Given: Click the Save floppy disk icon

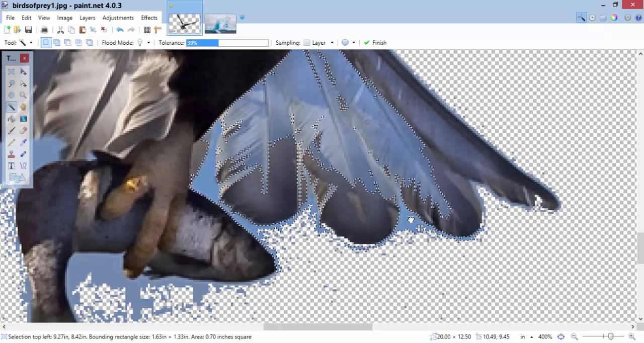Looking at the screenshot, I should (x=29, y=30).
